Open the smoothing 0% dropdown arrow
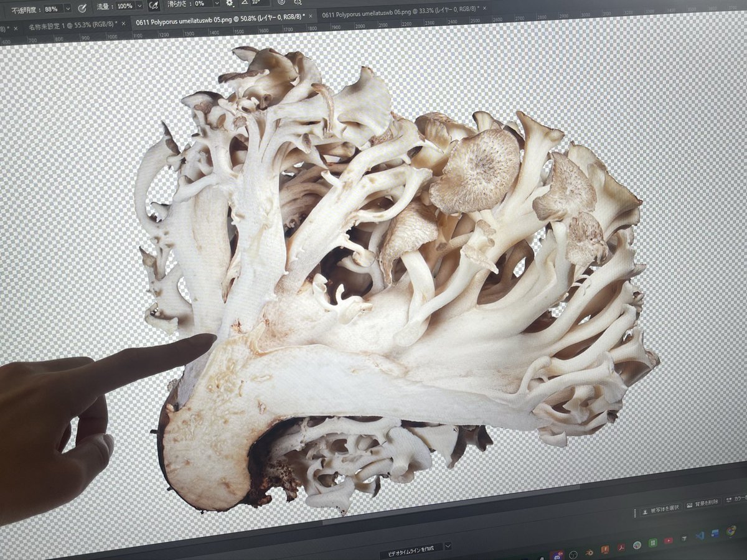Image resolution: width=747 pixels, height=560 pixels. click(217, 3)
